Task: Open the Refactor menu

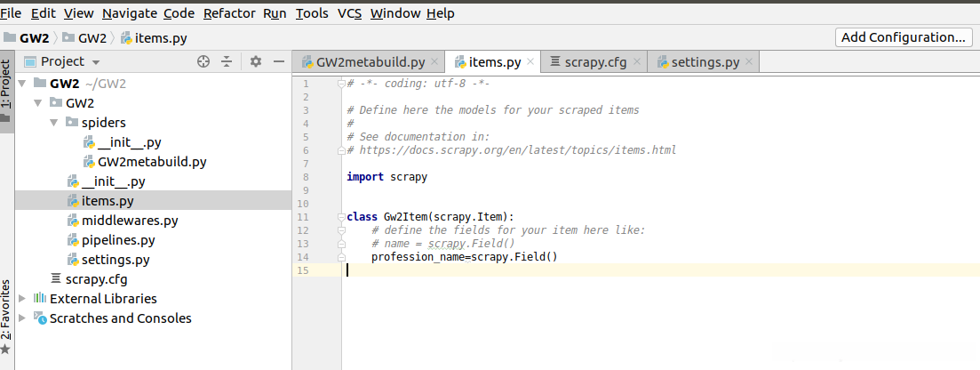Action: click(x=229, y=13)
